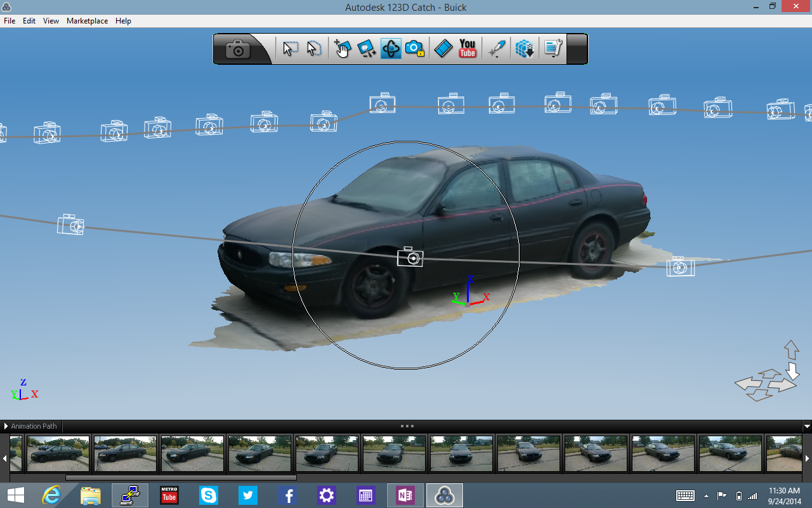Show hidden system tray icons
Viewport: 812px width, 508px height.
(x=706, y=496)
